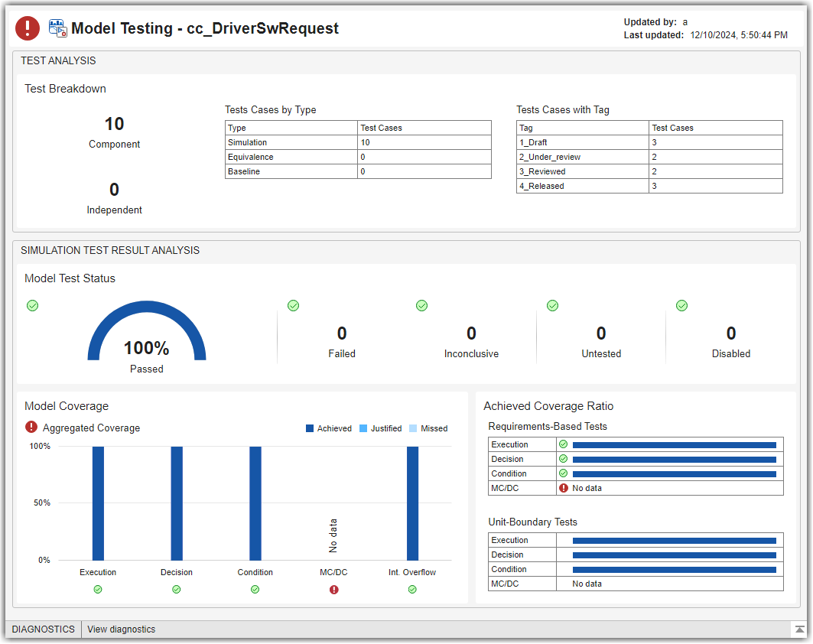Click the red error icon next to Aggregated Coverage
The image size is (813, 644).
[31, 428]
